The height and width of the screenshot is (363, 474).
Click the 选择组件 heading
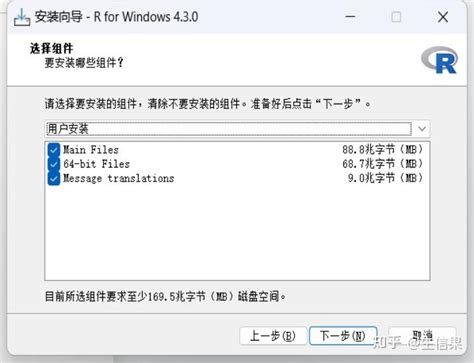click(x=51, y=49)
